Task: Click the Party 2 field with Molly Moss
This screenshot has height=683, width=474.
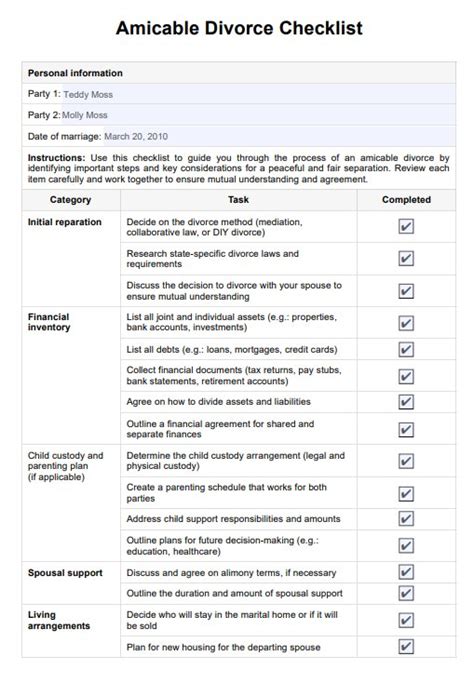Action: coord(259,115)
